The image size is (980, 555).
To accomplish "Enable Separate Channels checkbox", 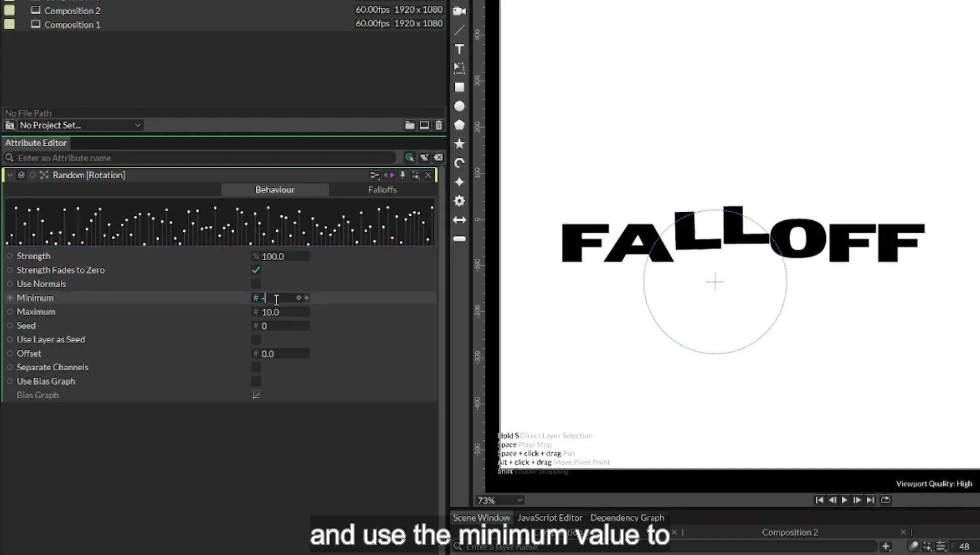I will pos(256,367).
